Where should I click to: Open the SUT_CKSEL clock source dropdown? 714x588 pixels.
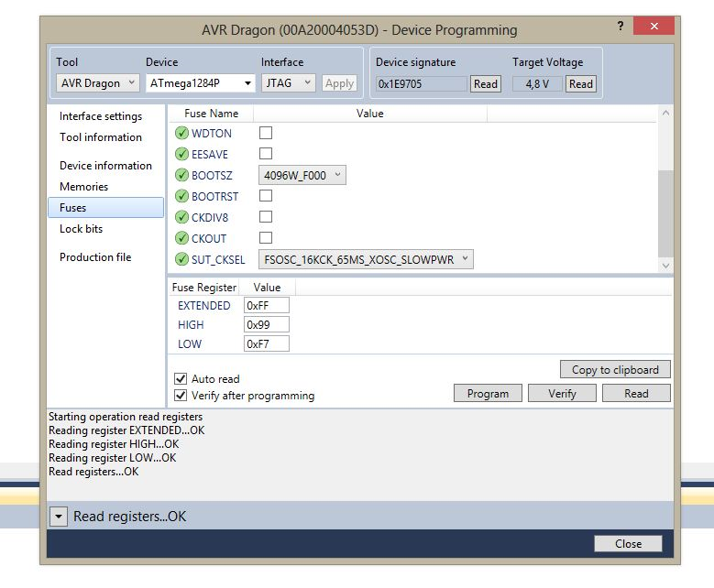coord(366,259)
